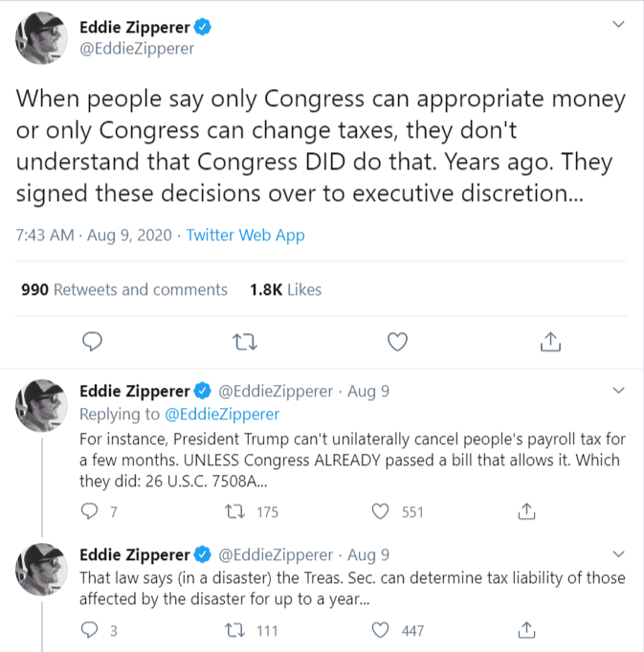Share the main tweet
The image size is (644, 652).
pyautogui.click(x=550, y=341)
